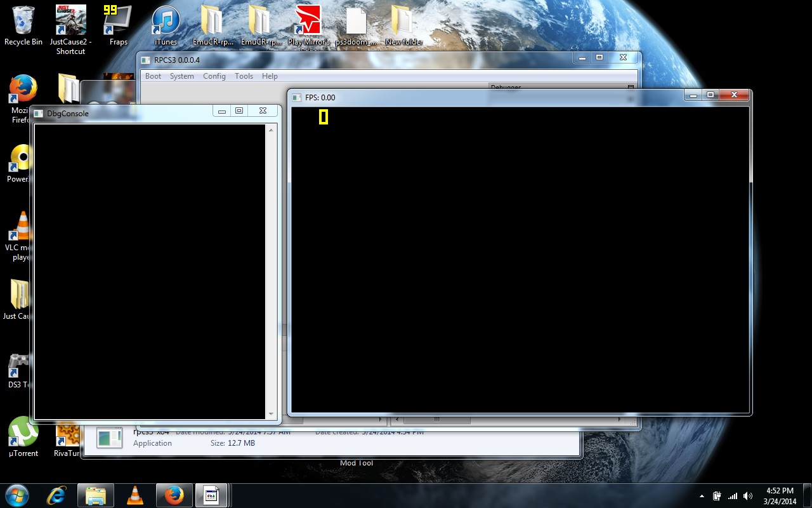Open Firefox from the taskbar

173,495
